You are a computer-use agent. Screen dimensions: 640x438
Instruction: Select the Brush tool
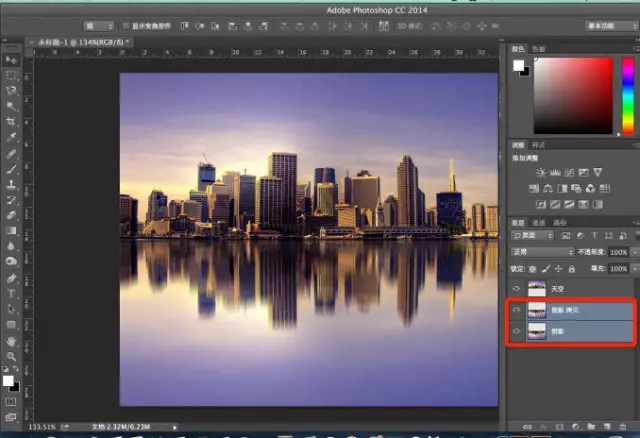tap(11, 169)
